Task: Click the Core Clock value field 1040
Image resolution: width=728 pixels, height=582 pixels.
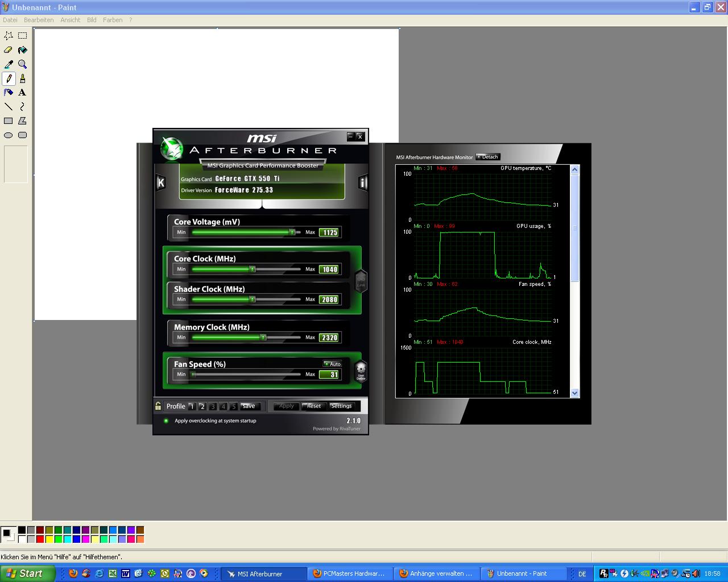Action: tap(330, 269)
